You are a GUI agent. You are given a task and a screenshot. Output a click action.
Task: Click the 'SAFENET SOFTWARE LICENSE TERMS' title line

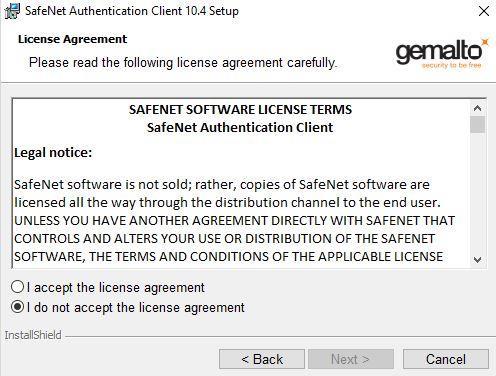click(x=240, y=110)
